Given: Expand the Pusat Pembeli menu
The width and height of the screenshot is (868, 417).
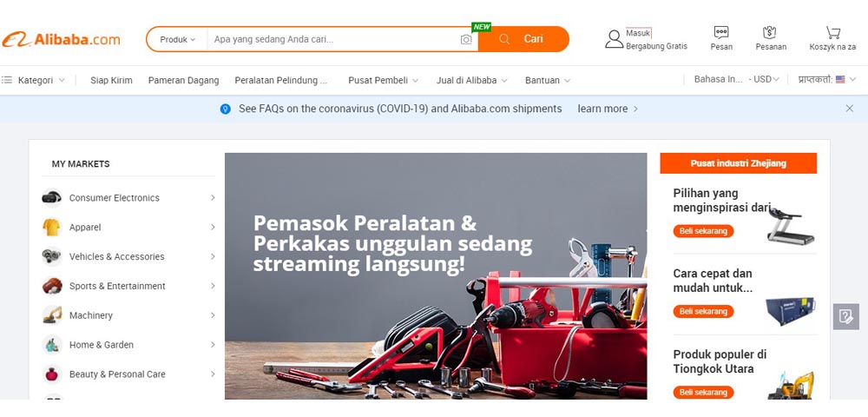Looking at the screenshot, I should pos(383,80).
